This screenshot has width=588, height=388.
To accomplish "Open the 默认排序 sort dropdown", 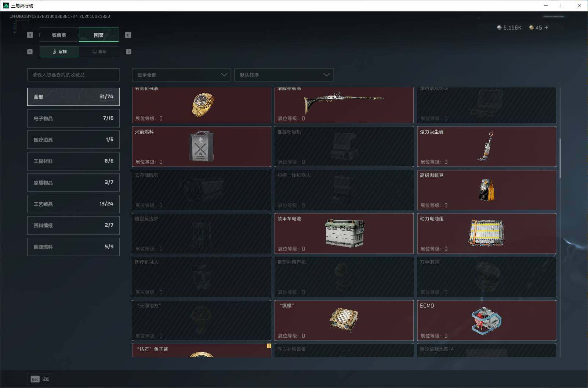I will click(x=284, y=75).
